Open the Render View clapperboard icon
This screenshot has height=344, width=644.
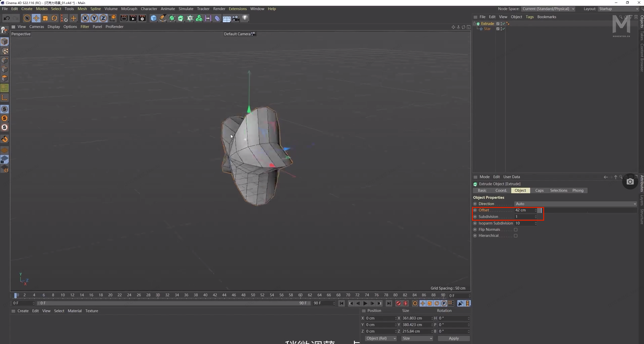tap(124, 18)
